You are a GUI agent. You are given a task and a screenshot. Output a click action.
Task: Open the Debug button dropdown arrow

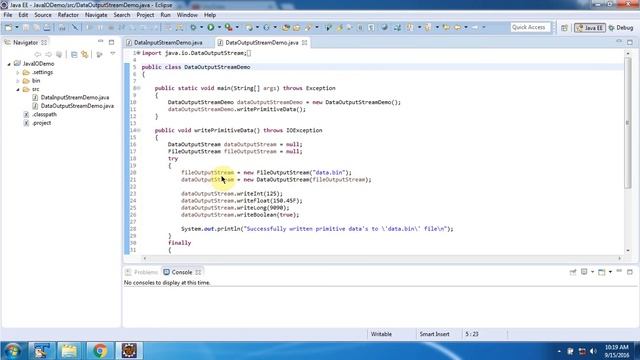[201, 27]
